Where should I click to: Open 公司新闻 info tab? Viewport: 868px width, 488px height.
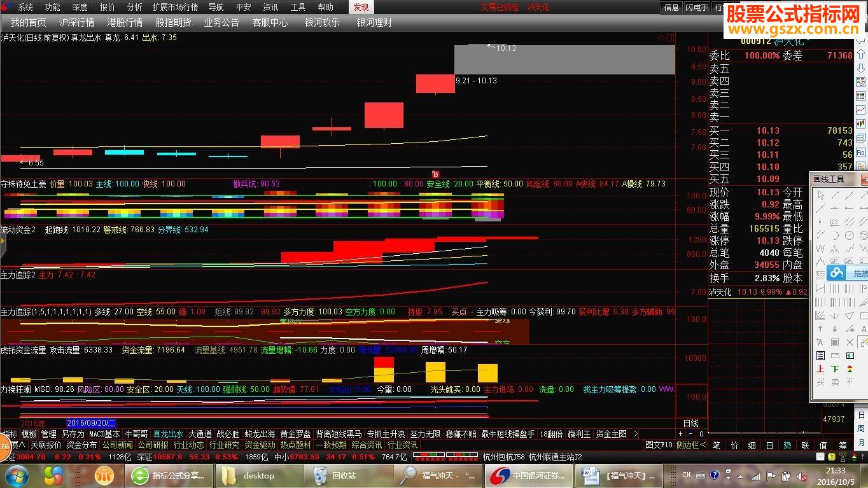tap(118, 445)
